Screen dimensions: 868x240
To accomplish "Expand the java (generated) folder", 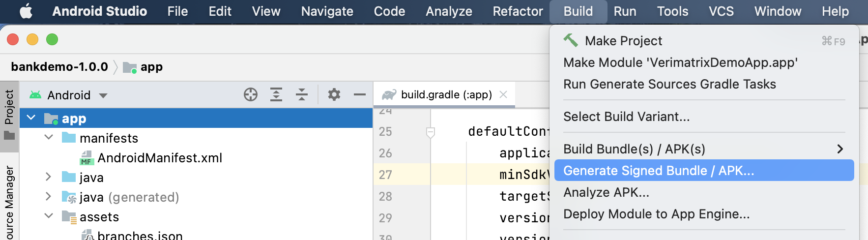I will click(x=49, y=197).
